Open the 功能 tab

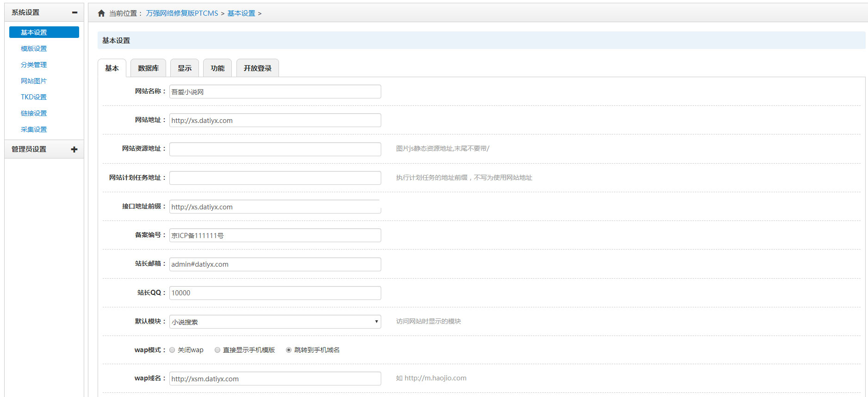pos(217,68)
